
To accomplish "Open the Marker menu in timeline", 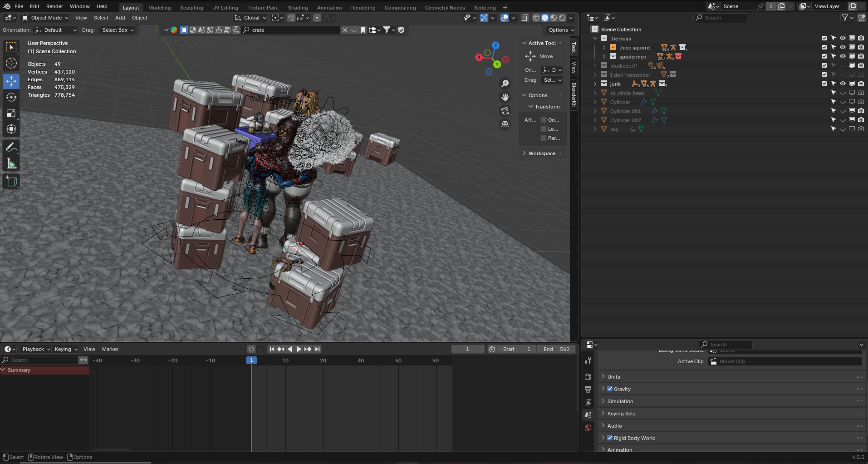I will click(x=110, y=349).
